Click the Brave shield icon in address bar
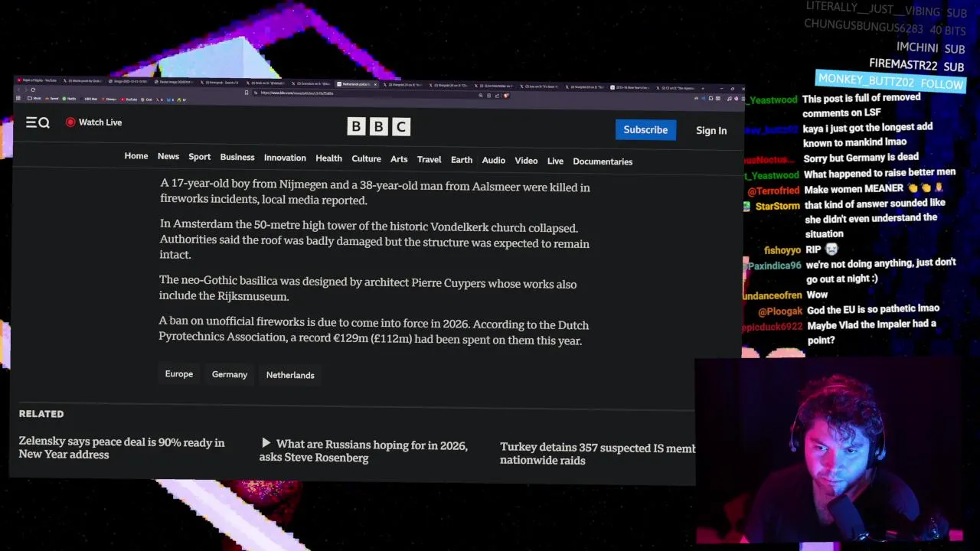Screen dimensions: 980x551 (506, 96)
